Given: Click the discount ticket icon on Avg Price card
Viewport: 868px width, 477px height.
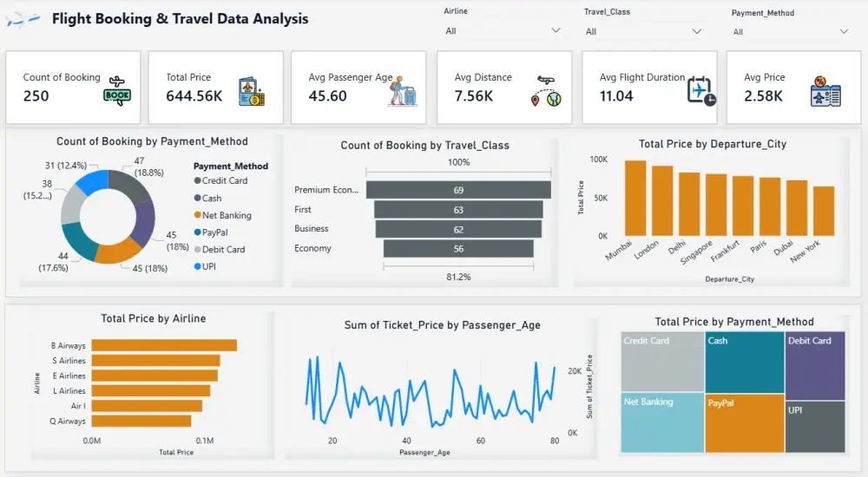Looking at the screenshot, I should click(x=825, y=91).
